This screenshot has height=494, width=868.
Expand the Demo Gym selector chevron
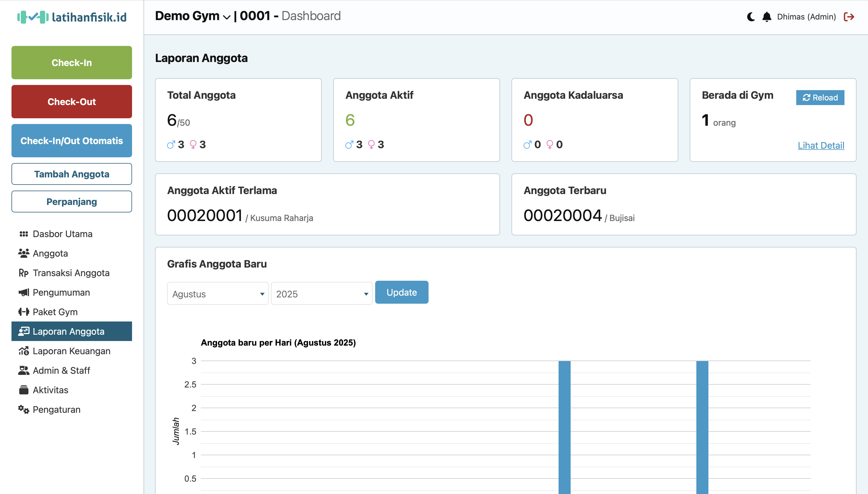[226, 17]
